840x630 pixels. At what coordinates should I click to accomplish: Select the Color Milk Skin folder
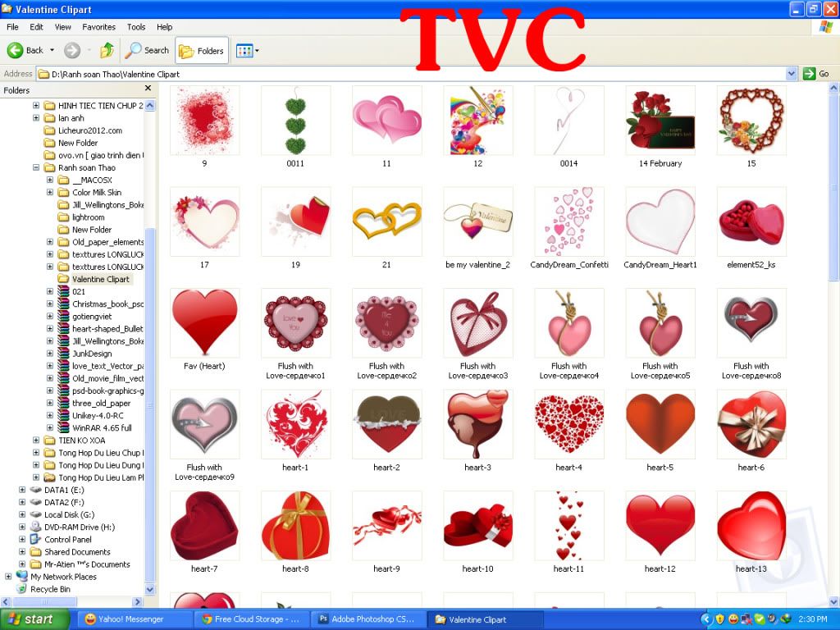coord(97,193)
